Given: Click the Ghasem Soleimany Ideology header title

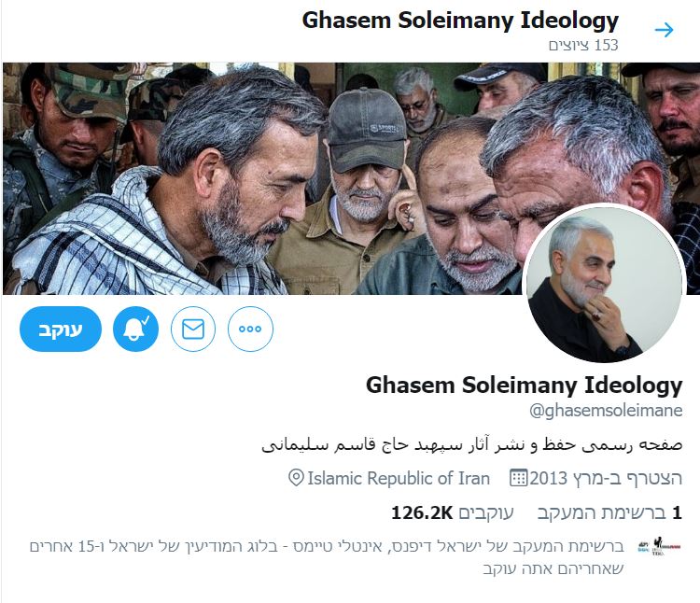Looking at the screenshot, I should tap(460, 21).
